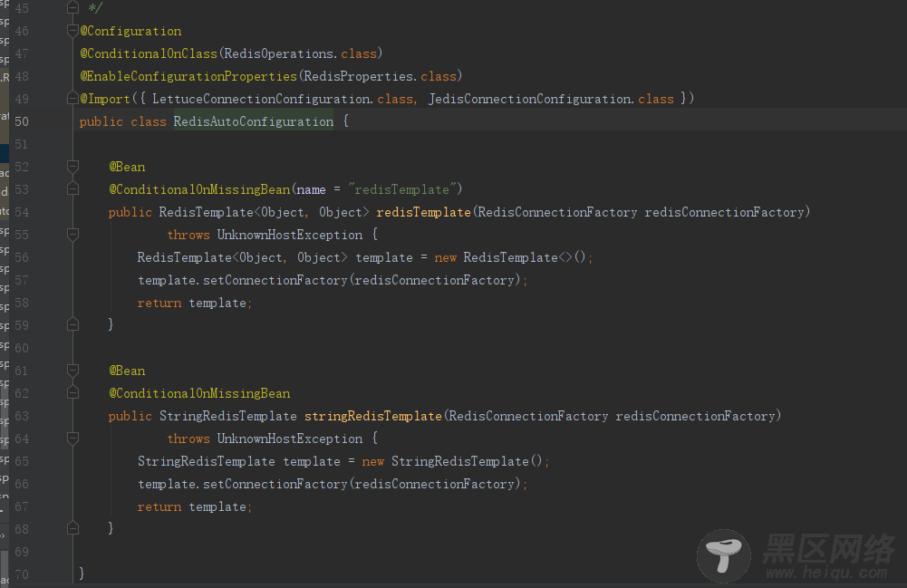Click the StringRedisTemplate return type on line 63
The image size is (907, 588).
(x=228, y=416)
